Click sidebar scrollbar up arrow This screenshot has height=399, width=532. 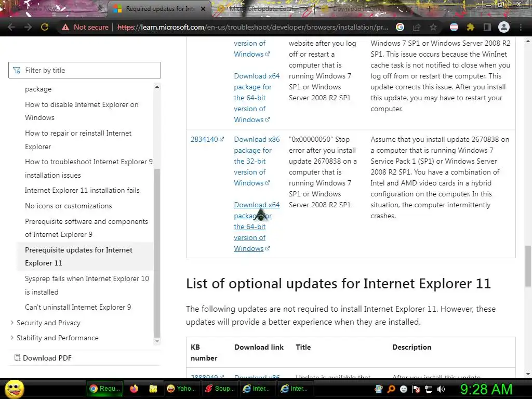click(157, 87)
